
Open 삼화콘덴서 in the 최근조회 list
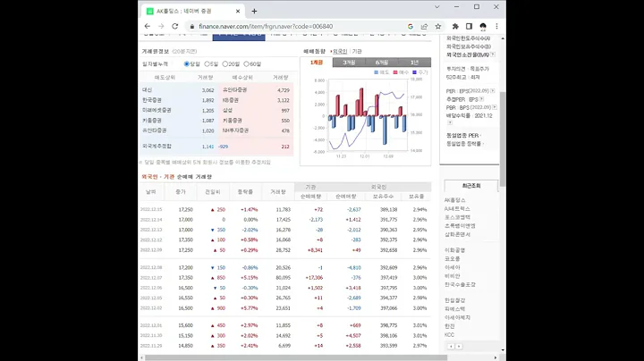coord(457,235)
